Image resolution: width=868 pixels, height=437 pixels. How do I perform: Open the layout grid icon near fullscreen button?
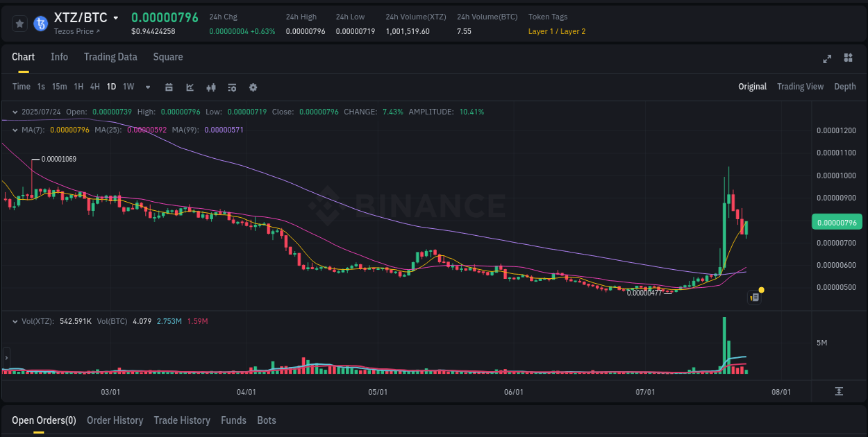[847, 59]
